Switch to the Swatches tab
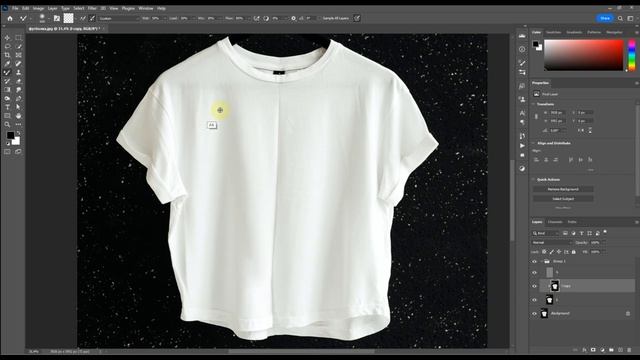This screenshot has height=360, width=640. [x=553, y=32]
